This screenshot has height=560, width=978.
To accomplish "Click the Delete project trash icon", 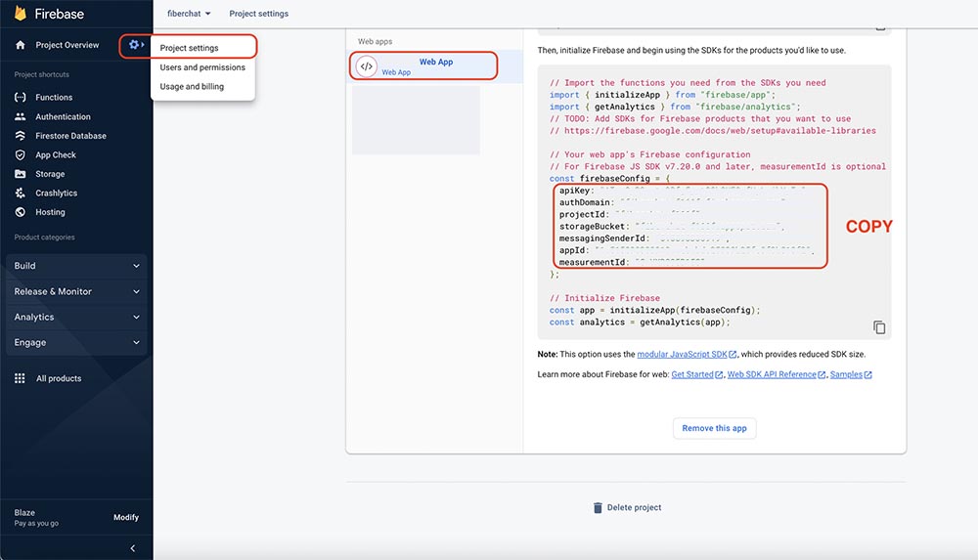I will tap(598, 507).
